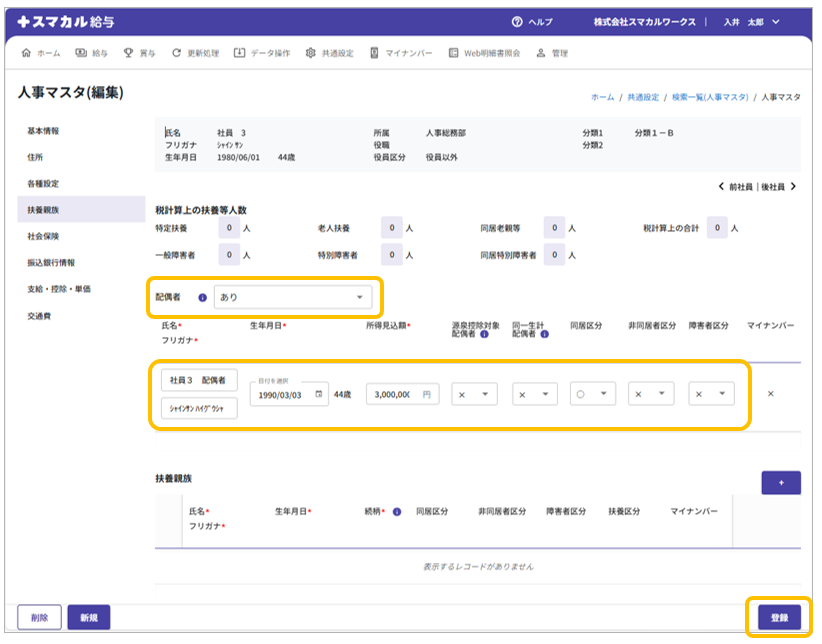Open the 配偶者 あり dropdown
Viewport: 822px width, 644px height.
pyautogui.click(x=292, y=297)
